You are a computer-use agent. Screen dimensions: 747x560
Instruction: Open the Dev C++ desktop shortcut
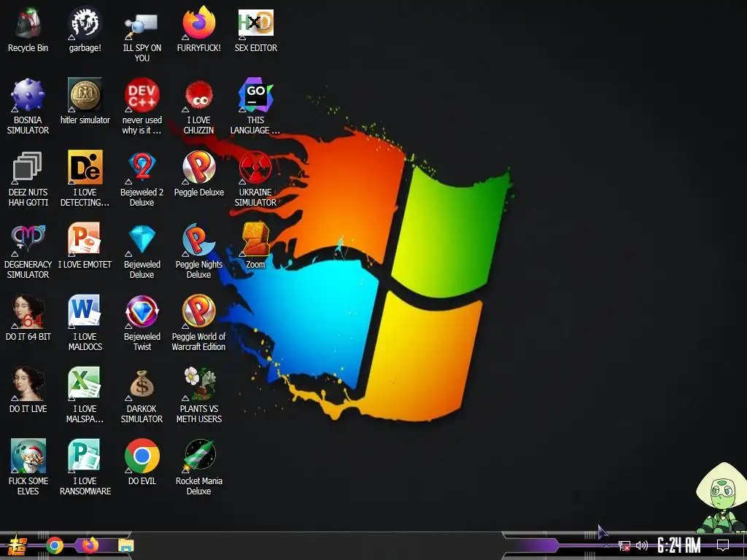tap(142, 96)
